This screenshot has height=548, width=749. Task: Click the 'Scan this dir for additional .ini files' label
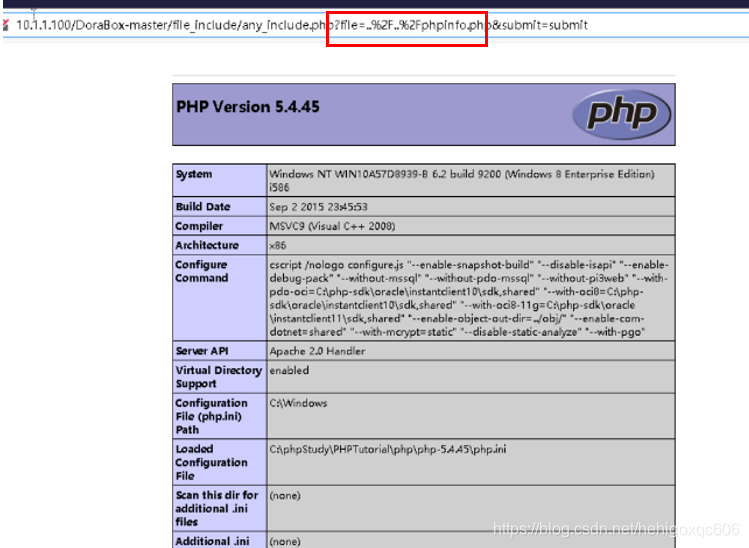[217, 508]
